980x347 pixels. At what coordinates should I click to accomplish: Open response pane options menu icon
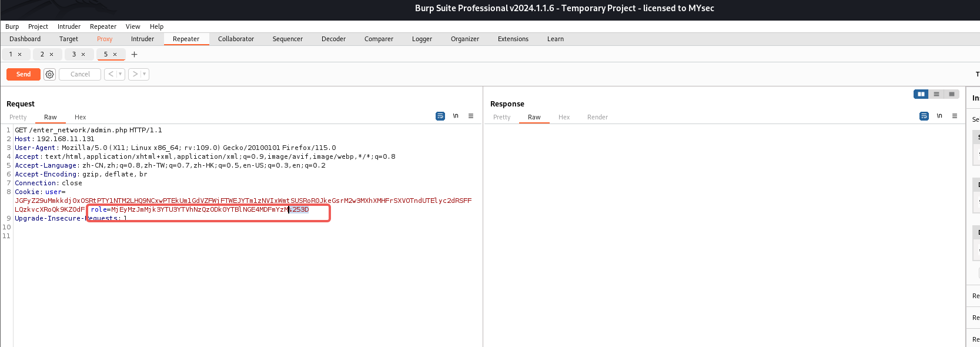(x=955, y=116)
